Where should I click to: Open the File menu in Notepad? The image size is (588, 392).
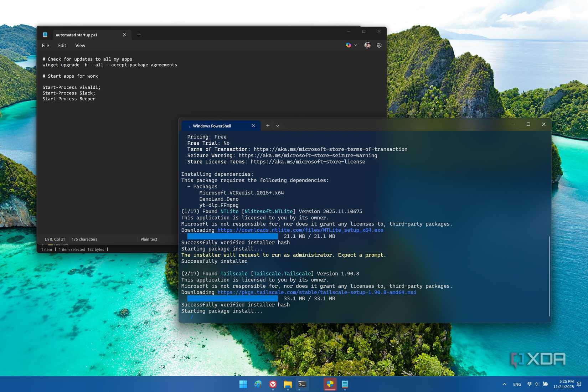click(x=45, y=45)
